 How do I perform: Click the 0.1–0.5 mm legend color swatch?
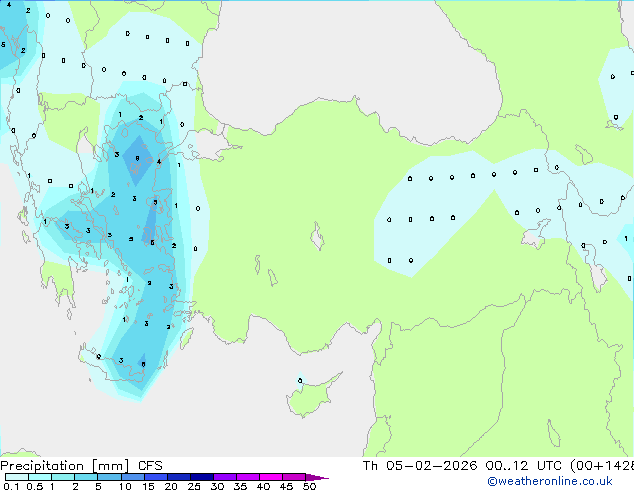[x=17, y=477]
